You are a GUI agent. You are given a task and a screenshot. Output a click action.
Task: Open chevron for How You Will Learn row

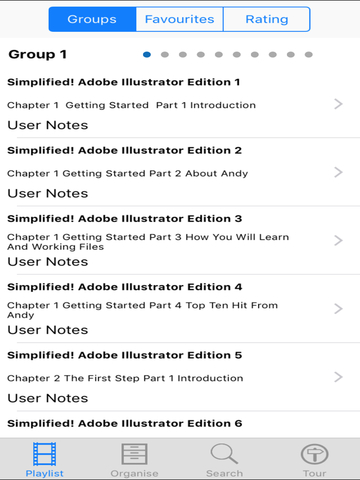coord(338,241)
